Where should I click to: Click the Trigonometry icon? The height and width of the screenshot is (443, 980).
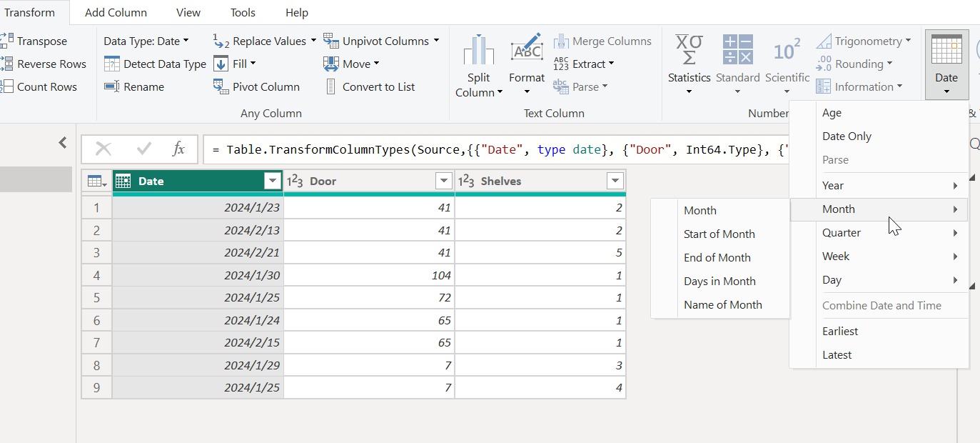[x=824, y=41]
